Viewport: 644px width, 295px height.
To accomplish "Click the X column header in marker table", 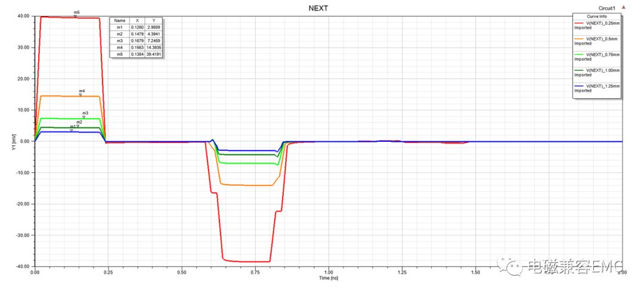I will click(x=137, y=20).
